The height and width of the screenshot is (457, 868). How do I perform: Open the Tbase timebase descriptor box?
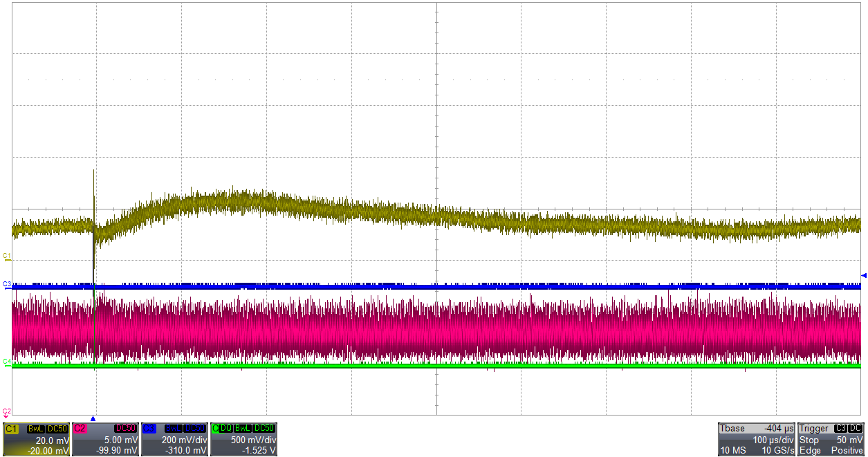[757, 439]
